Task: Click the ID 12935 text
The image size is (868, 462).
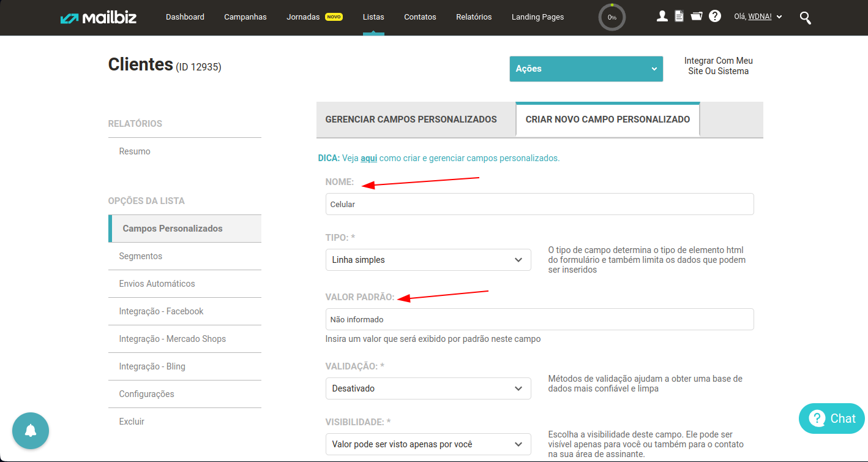Action: [199, 67]
